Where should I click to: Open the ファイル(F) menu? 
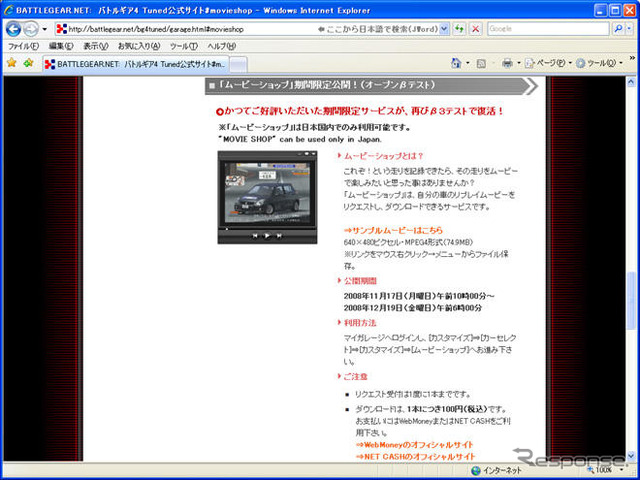pyautogui.click(x=23, y=47)
